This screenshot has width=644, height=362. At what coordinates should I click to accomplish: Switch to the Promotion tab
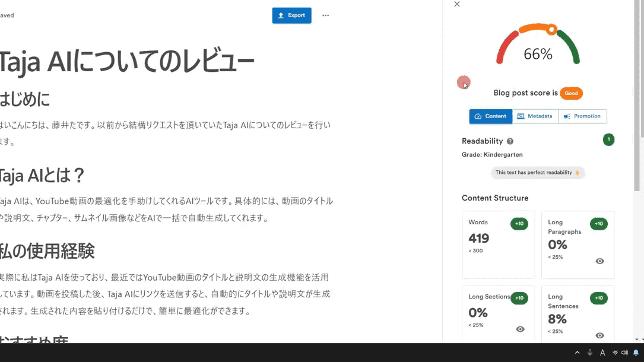coord(582,116)
